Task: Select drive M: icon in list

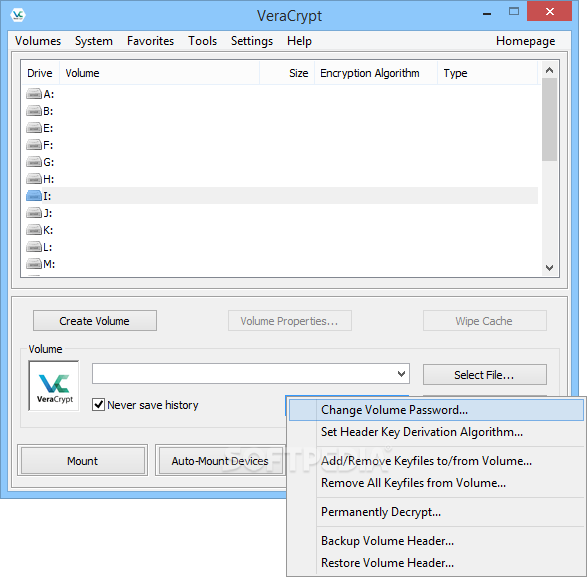Action: pos(34,264)
